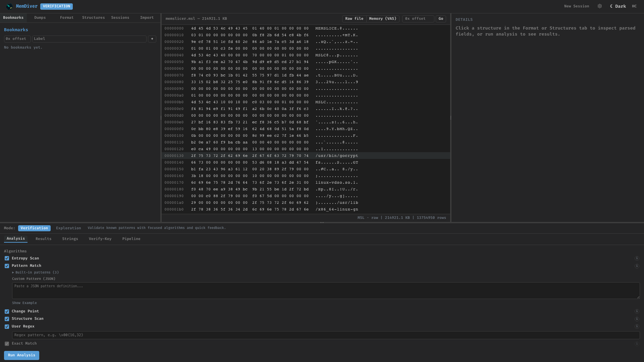This screenshot has height=362, width=644.
Task: Click the DETAILS panel heading
Action: [464, 20]
